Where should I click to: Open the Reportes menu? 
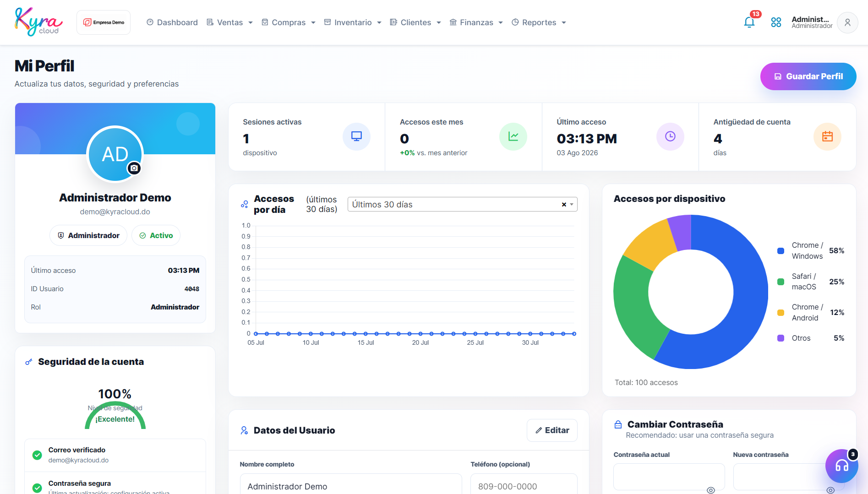coord(539,22)
